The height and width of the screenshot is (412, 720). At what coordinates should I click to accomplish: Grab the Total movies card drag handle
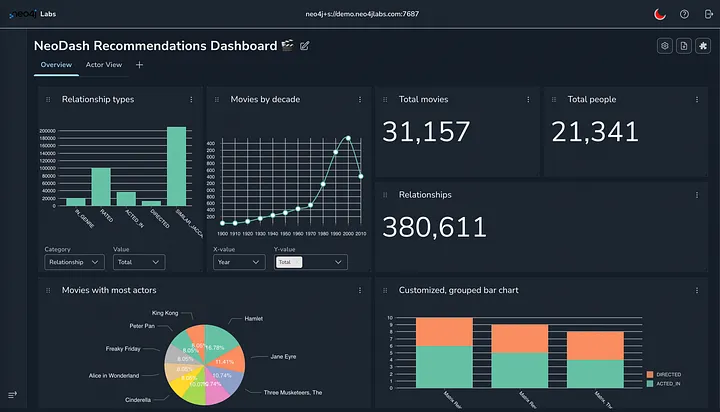point(385,100)
